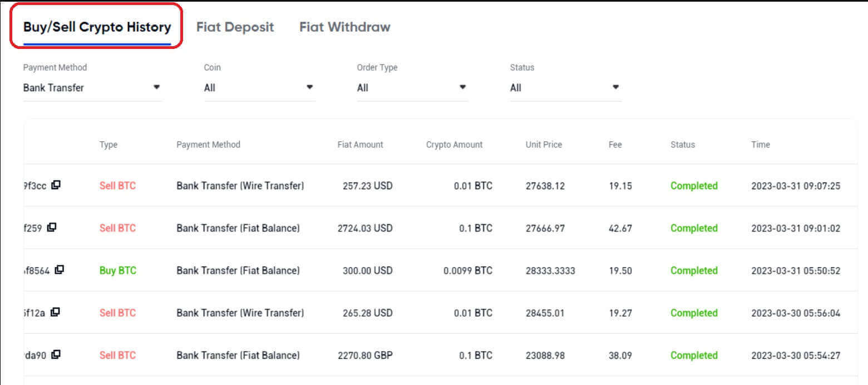Click the Unit Price column header

click(544, 144)
